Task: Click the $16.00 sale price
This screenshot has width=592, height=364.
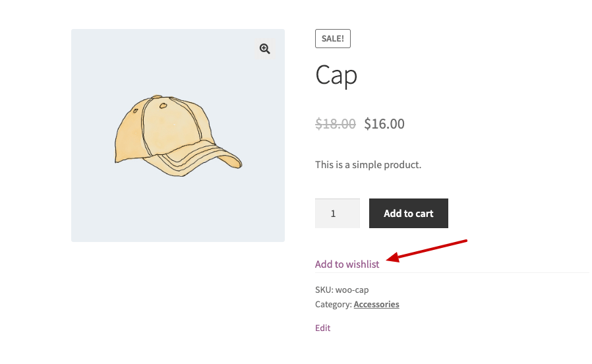Action: (x=384, y=123)
